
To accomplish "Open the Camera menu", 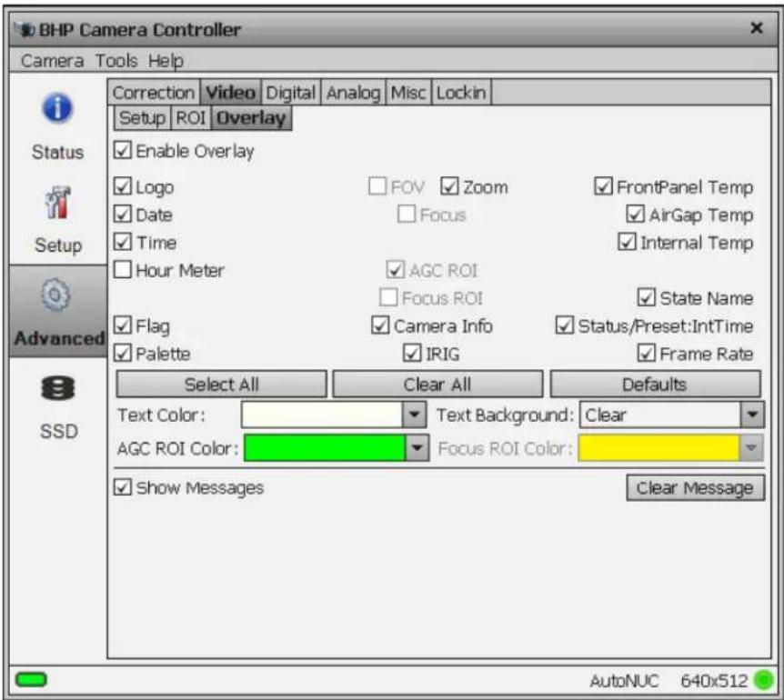I will point(52,61).
